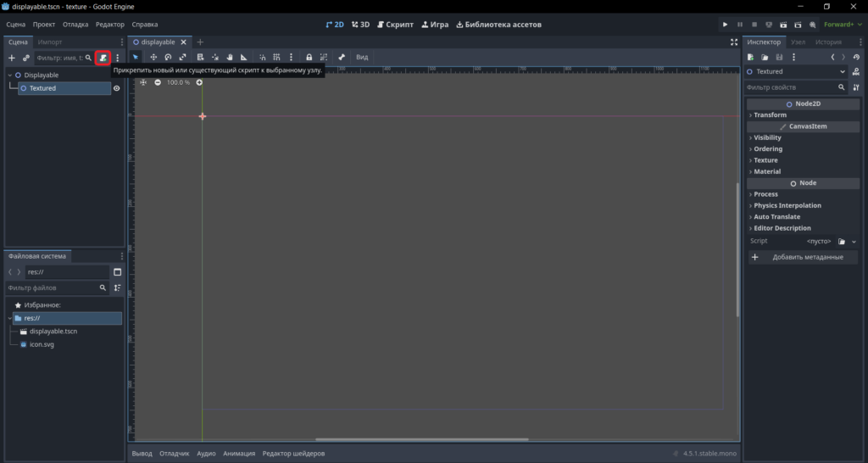Add a new child node with the plus icon
The height and width of the screenshot is (463, 868).
pyautogui.click(x=12, y=58)
